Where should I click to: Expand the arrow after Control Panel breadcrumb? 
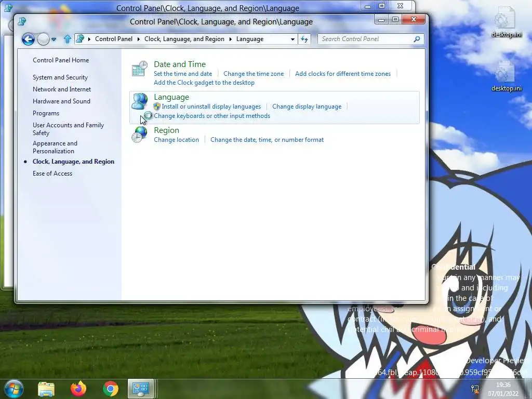tap(138, 39)
